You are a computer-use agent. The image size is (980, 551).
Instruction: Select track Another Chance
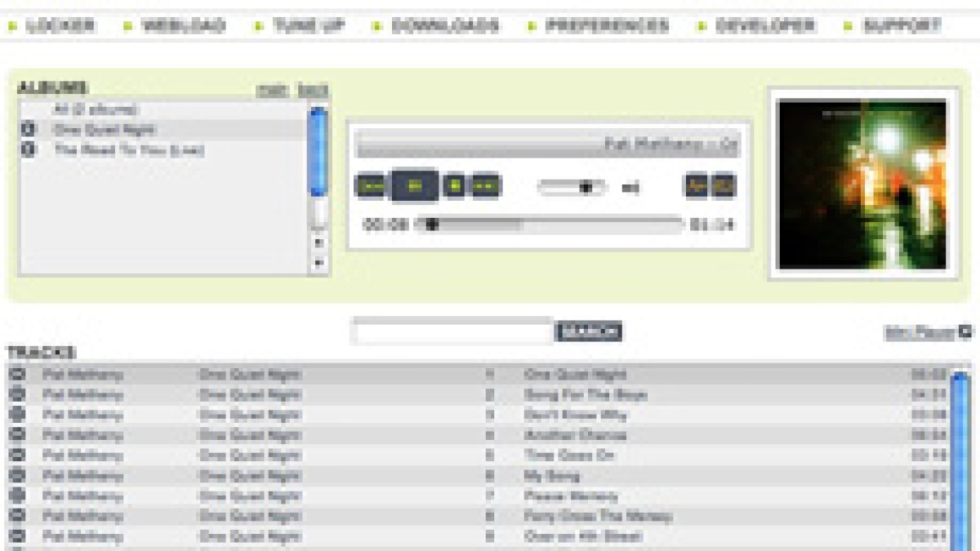pos(576,435)
